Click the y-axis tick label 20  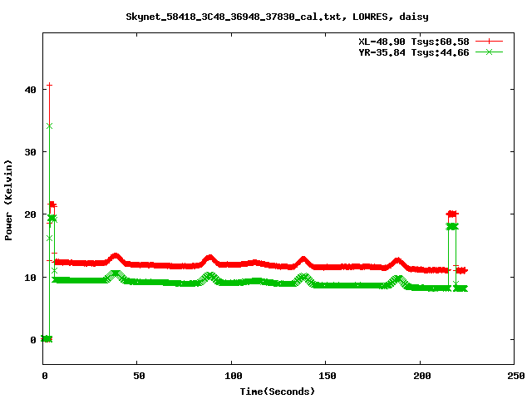tap(30, 214)
